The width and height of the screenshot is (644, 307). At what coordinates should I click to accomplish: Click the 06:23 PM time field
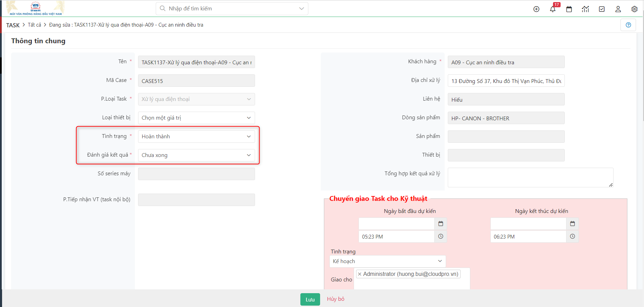point(528,236)
